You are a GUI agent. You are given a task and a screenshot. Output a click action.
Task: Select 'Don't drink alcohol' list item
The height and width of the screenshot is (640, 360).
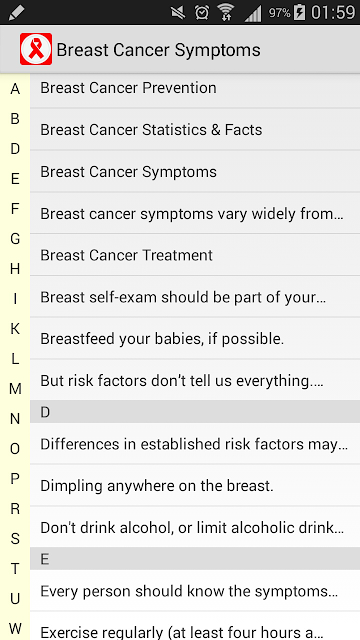(x=195, y=528)
